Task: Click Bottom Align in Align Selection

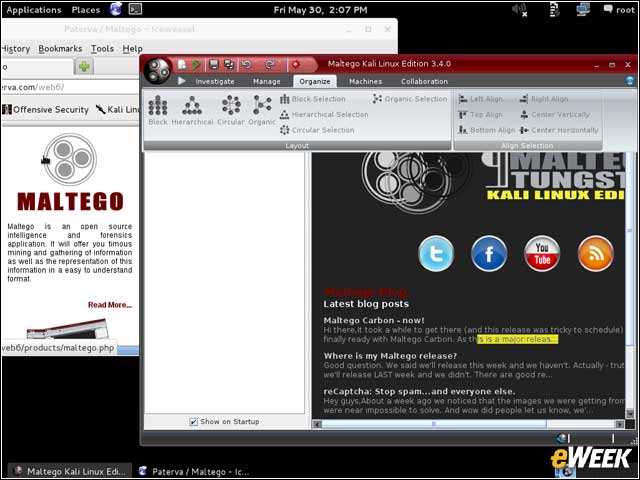Action: point(487,130)
